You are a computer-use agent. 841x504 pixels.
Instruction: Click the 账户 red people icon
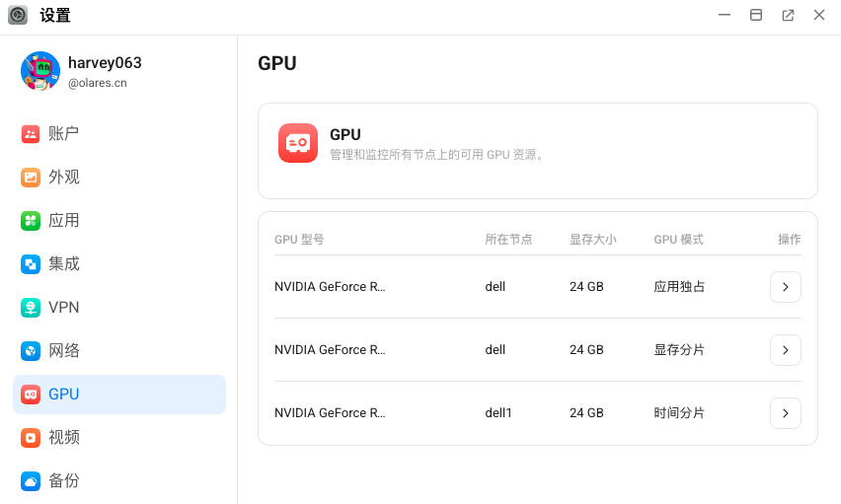[31, 133]
